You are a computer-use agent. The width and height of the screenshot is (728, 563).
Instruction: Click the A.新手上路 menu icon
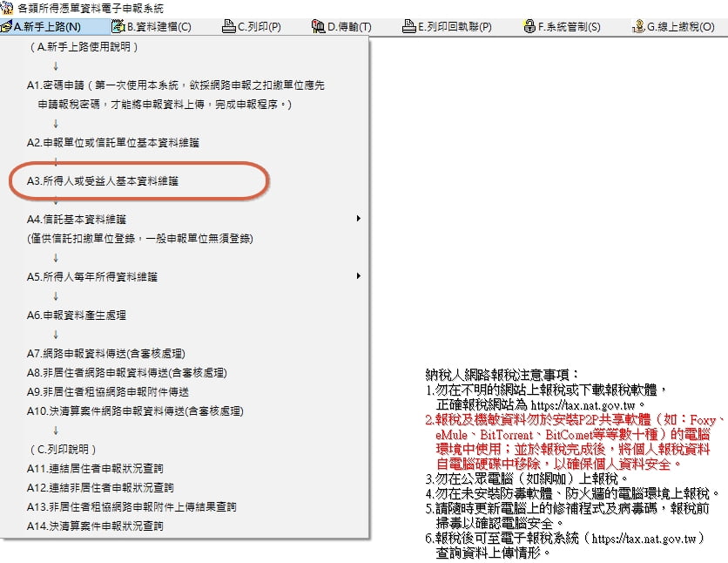click(7, 27)
